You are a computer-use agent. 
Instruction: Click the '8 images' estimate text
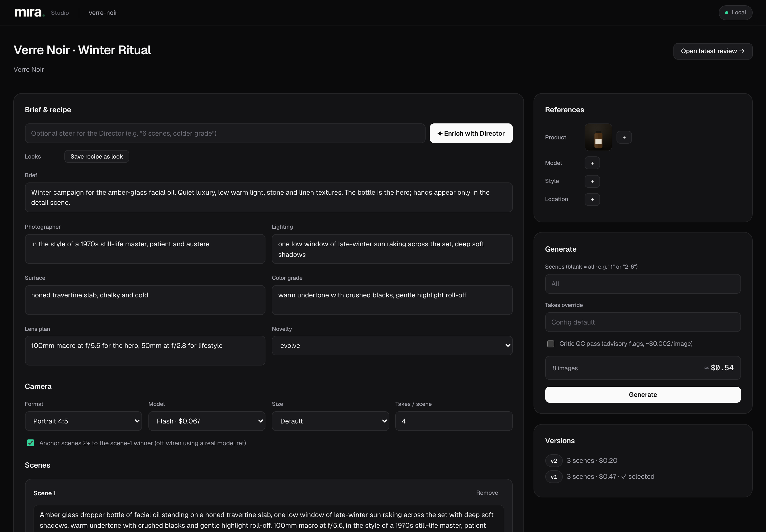coord(565,368)
